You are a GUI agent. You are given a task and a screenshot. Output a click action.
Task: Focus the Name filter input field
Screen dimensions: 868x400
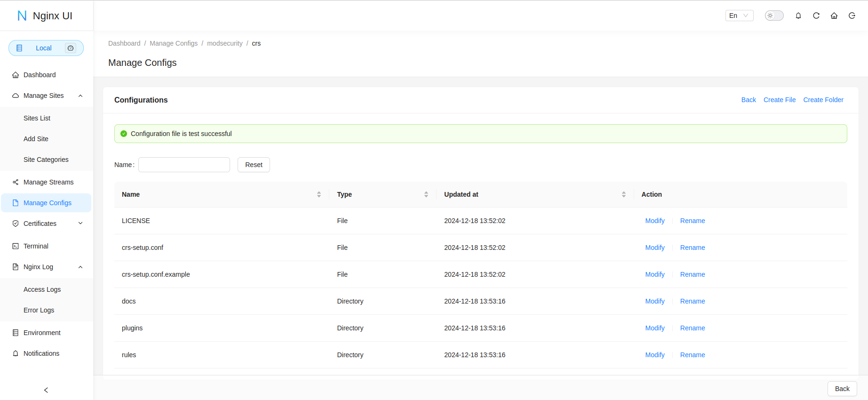(184, 165)
